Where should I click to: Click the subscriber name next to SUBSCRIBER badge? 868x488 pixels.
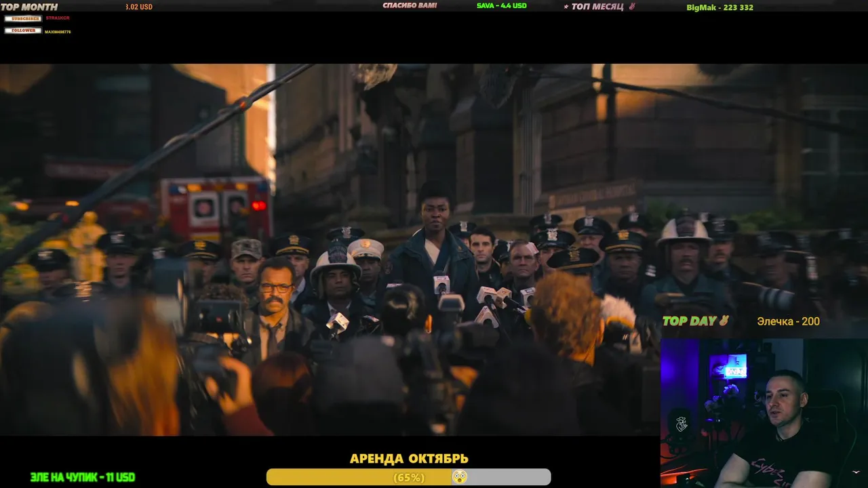click(x=58, y=18)
